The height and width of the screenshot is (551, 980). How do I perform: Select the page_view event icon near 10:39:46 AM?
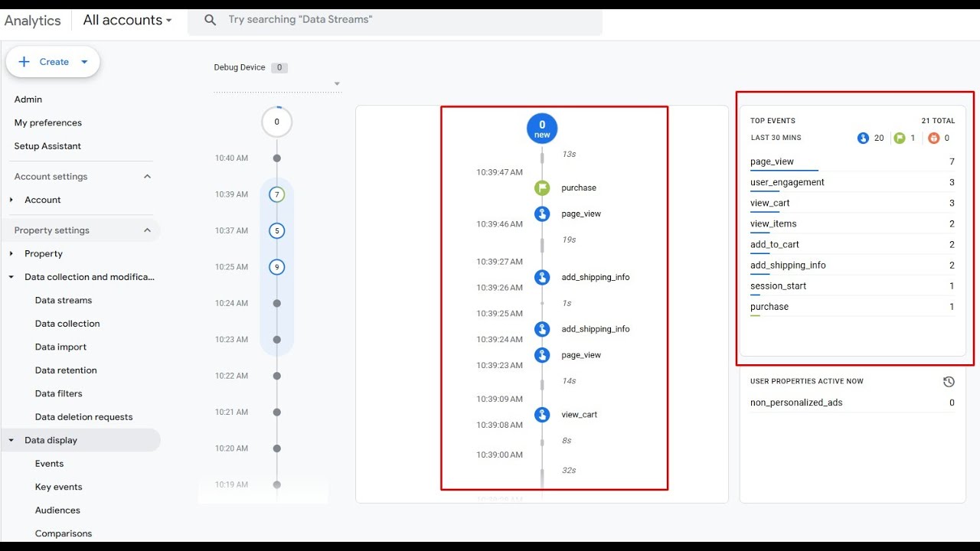542,214
